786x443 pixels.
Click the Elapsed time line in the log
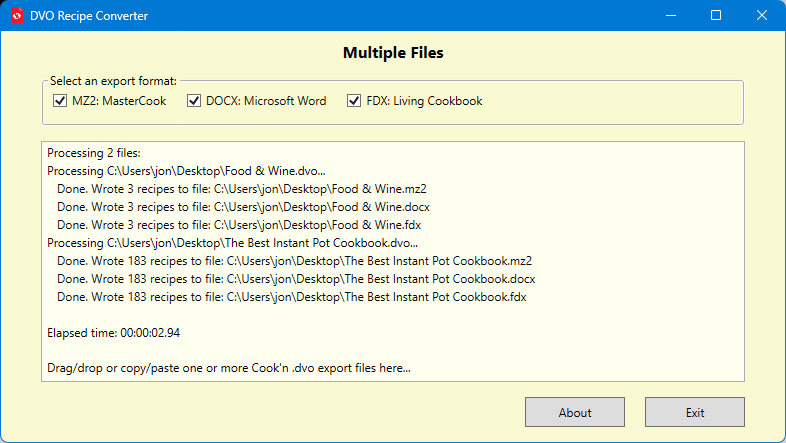pyautogui.click(x=114, y=332)
